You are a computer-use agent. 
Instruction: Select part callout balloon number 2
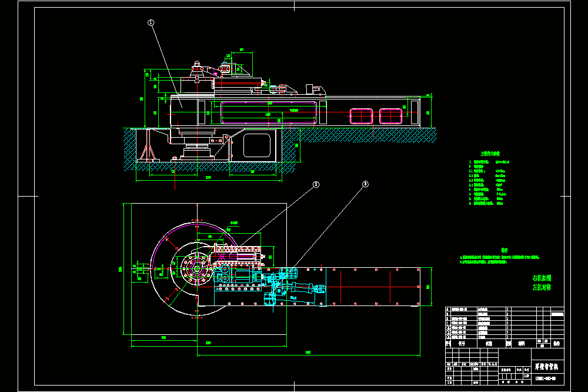(x=316, y=184)
